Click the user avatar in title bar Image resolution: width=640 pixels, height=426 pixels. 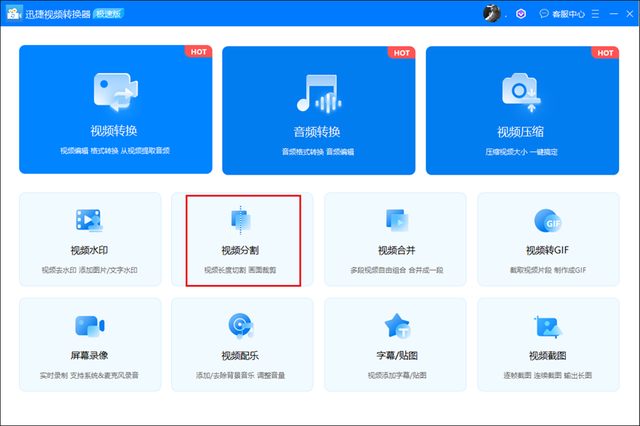tap(493, 13)
